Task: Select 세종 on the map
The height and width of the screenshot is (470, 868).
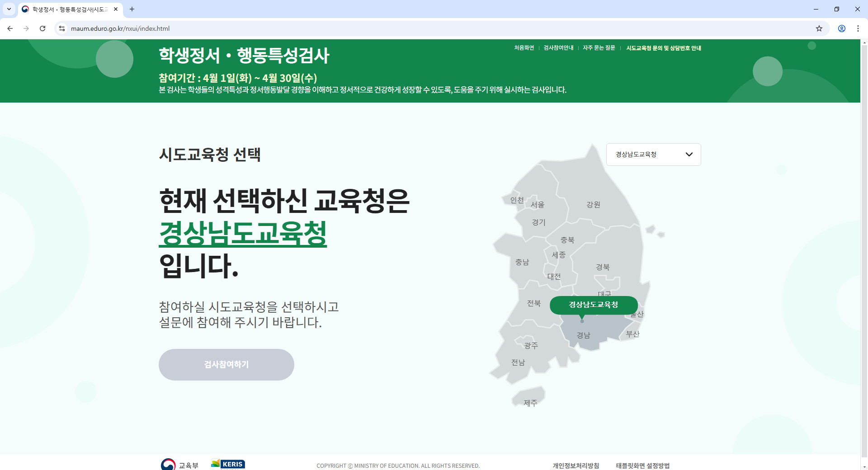Action: click(559, 255)
